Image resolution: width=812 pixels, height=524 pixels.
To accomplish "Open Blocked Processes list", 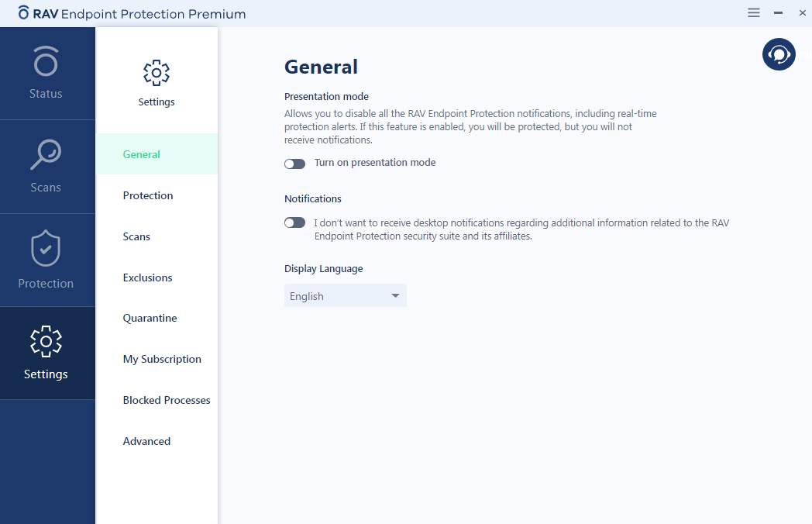I will [x=167, y=400].
